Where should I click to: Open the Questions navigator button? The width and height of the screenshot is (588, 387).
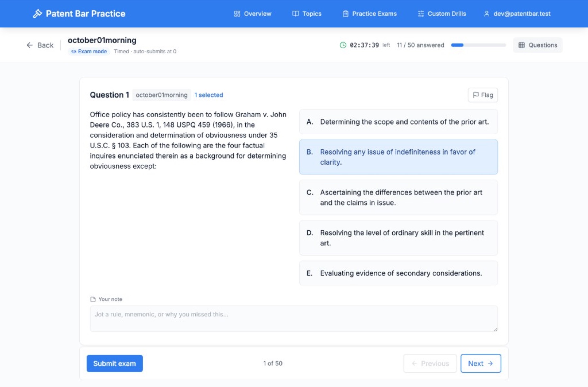point(538,45)
